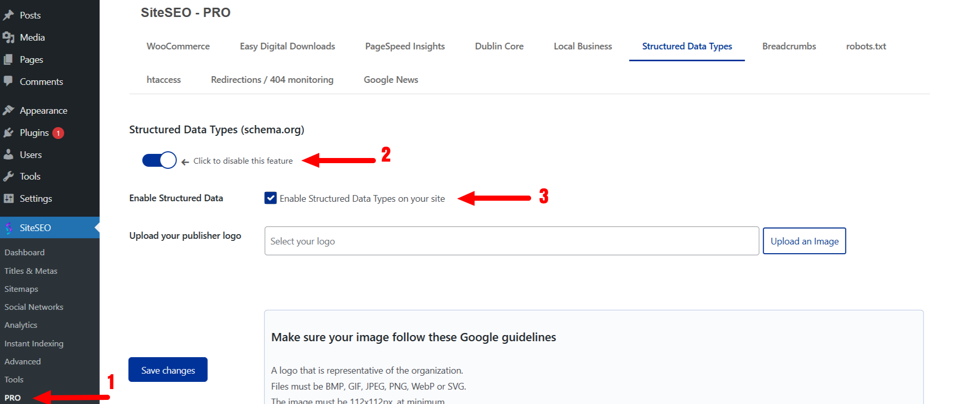Select the Structured Data Types tab

click(687, 46)
